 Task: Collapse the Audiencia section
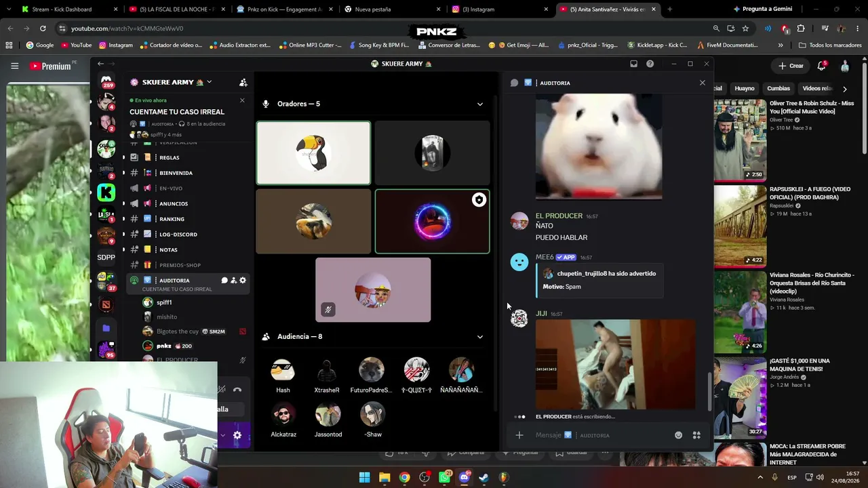pyautogui.click(x=480, y=337)
